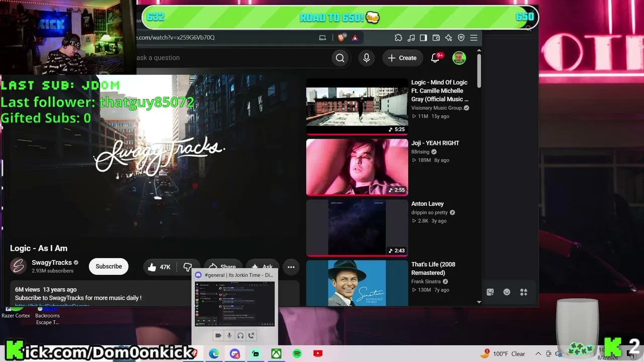
Task: Click the Create button on YouTube
Action: 402,58
